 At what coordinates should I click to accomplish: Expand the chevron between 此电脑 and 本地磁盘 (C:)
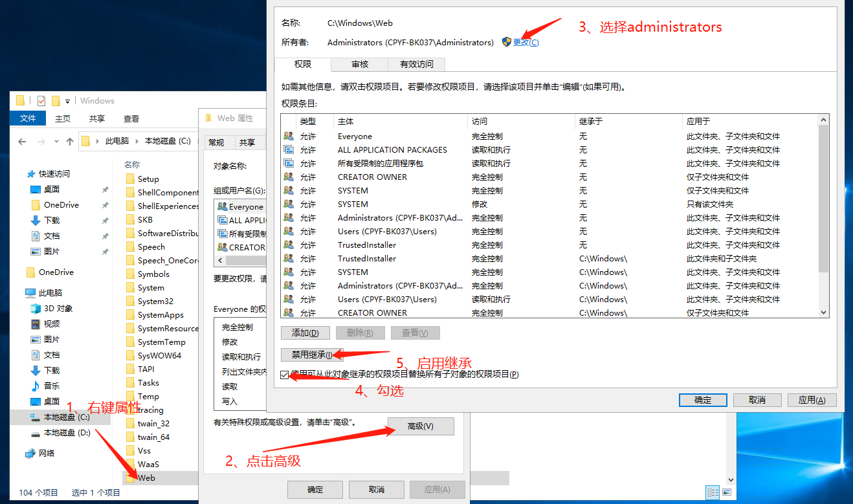tap(137, 142)
